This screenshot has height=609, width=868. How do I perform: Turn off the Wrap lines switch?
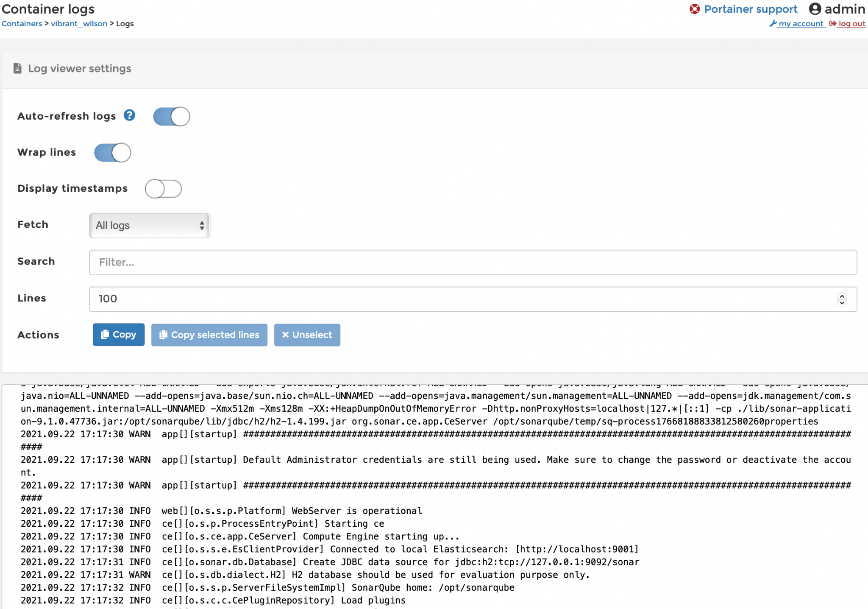112,153
